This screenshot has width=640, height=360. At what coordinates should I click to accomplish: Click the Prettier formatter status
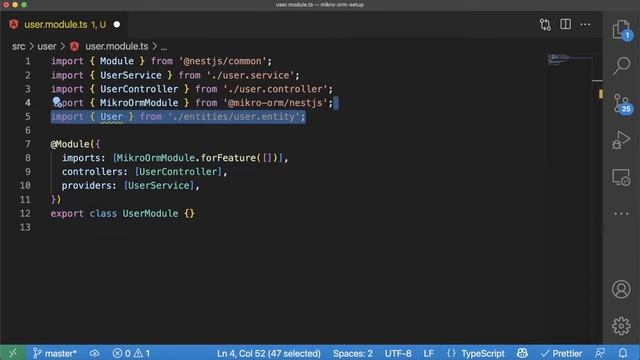pyautogui.click(x=562, y=353)
